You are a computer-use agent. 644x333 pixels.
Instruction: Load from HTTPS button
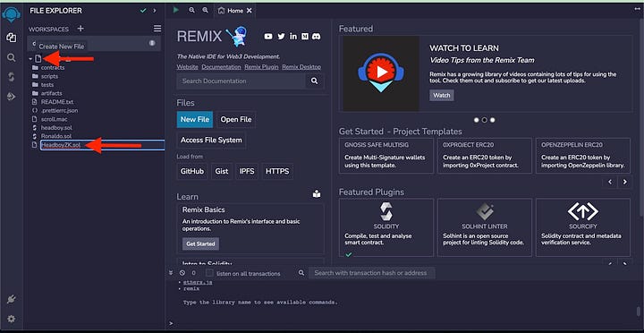277,171
